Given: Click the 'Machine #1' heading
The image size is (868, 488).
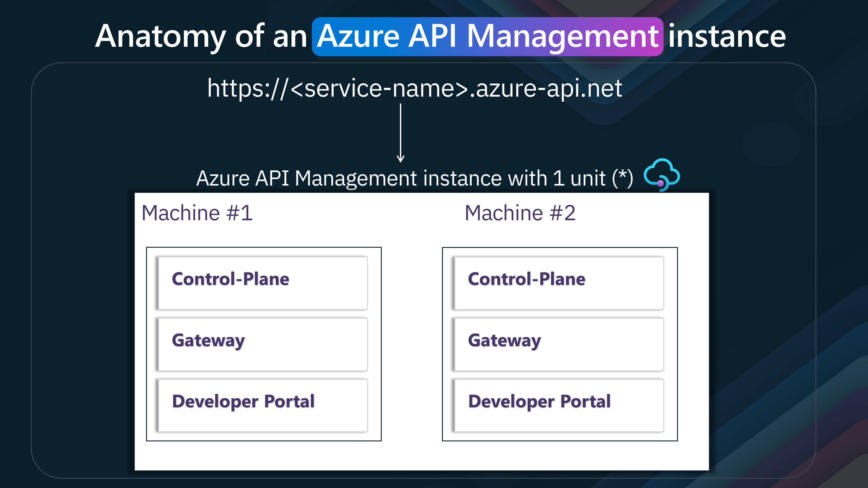Looking at the screenshot, I should click(x=197, y=213).
